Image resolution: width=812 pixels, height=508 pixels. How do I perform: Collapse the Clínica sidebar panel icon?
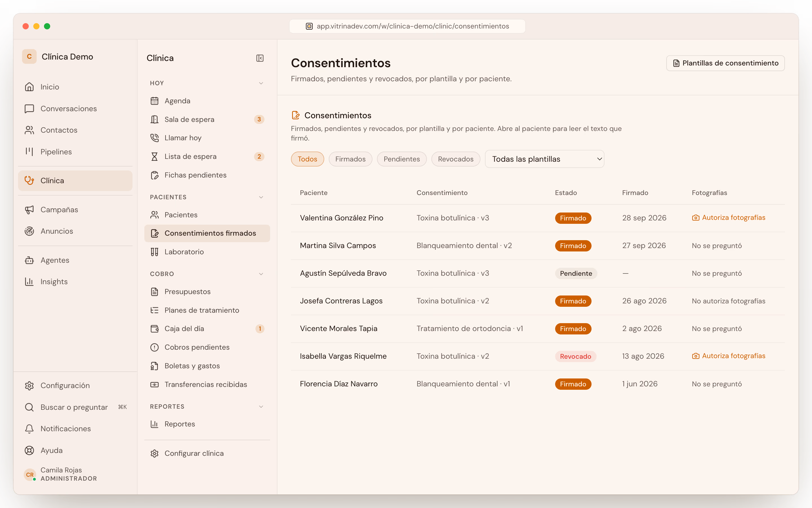[x=260, y=58]
